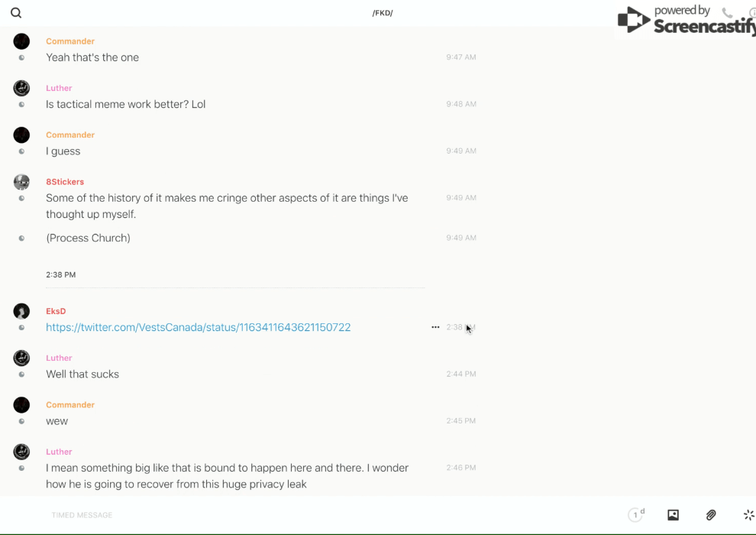Click the Commander name above 'wew'
This screenshot has height=535, width=756.
(x=70, y=405)
